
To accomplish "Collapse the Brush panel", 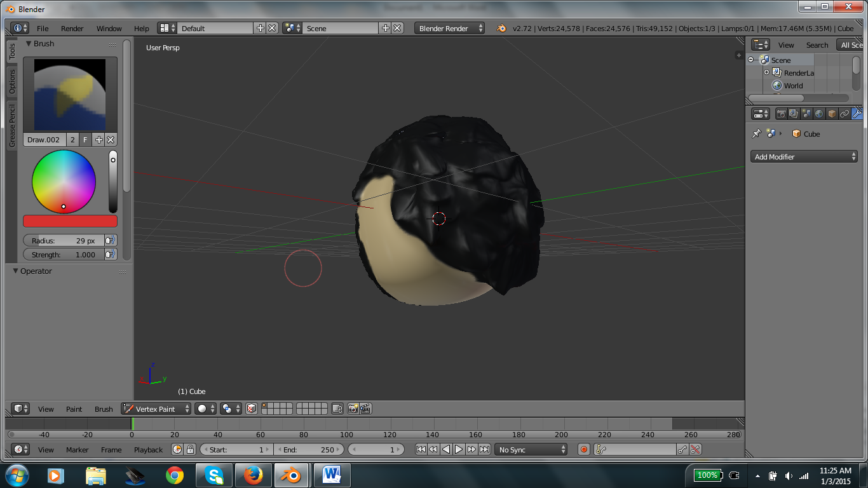I will (x=29, y=43).
